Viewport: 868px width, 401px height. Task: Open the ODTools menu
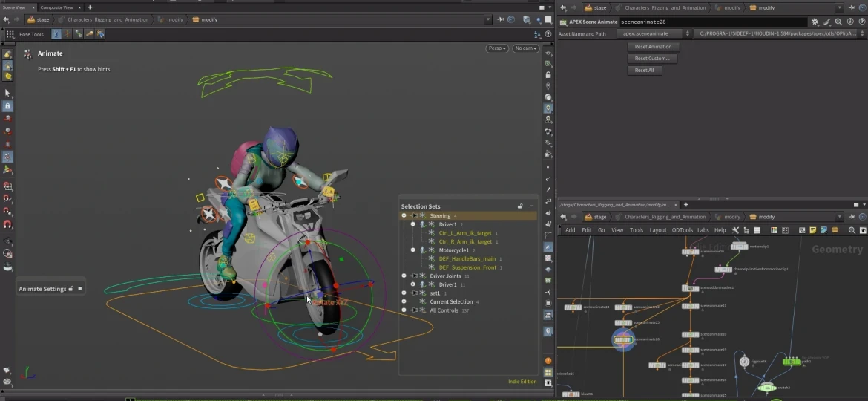pos(682,230)
